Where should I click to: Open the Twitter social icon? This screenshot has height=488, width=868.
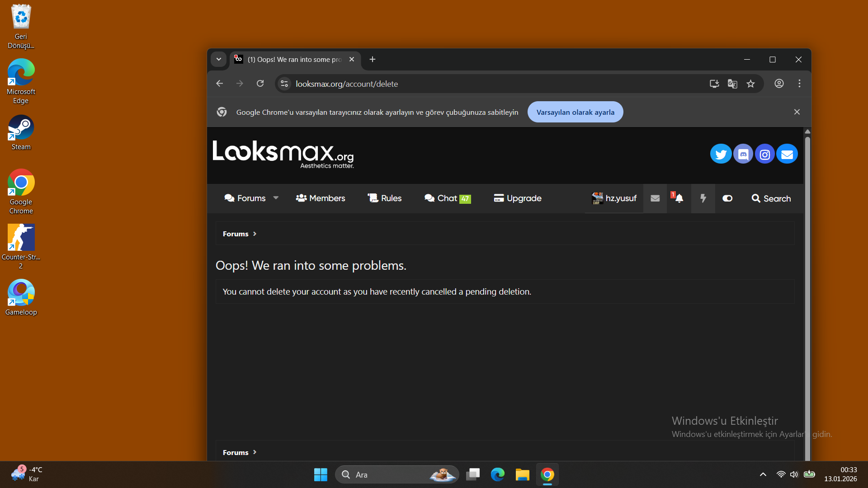click(x=721, y=155)
